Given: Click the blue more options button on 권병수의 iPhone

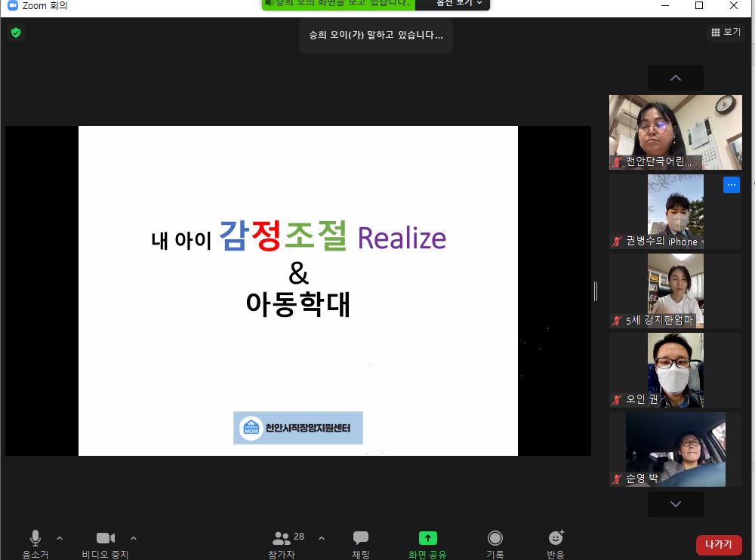Looking at the screenshot, I should (731, 185).
